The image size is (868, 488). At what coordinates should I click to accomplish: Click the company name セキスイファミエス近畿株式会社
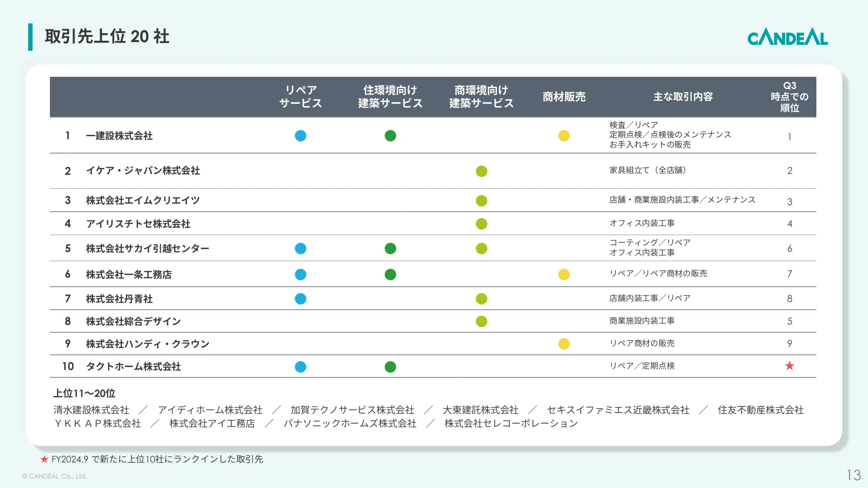tap(618, 410)
